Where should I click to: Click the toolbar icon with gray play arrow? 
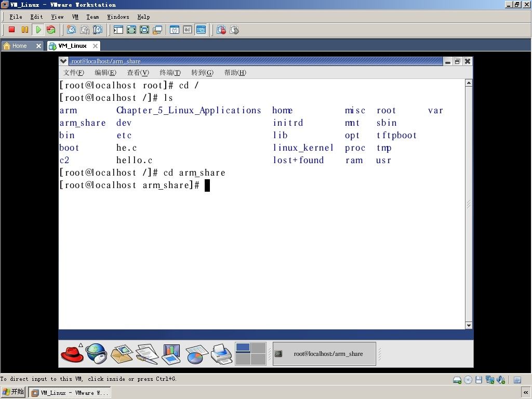click(234, 30)
